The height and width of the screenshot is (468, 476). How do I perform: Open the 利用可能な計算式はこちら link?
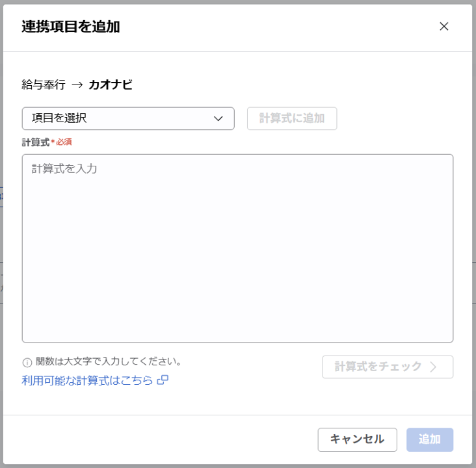(x=95, y=380)
